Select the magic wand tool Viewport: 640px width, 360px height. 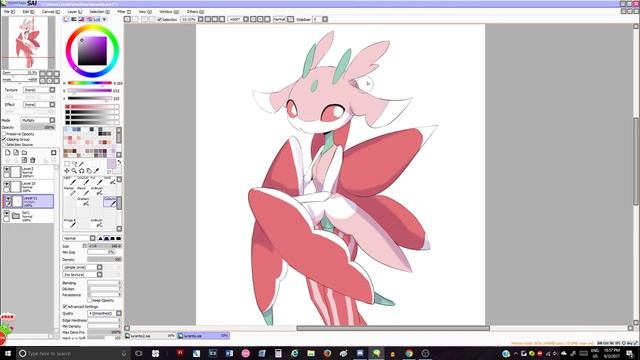coord(82,164)
